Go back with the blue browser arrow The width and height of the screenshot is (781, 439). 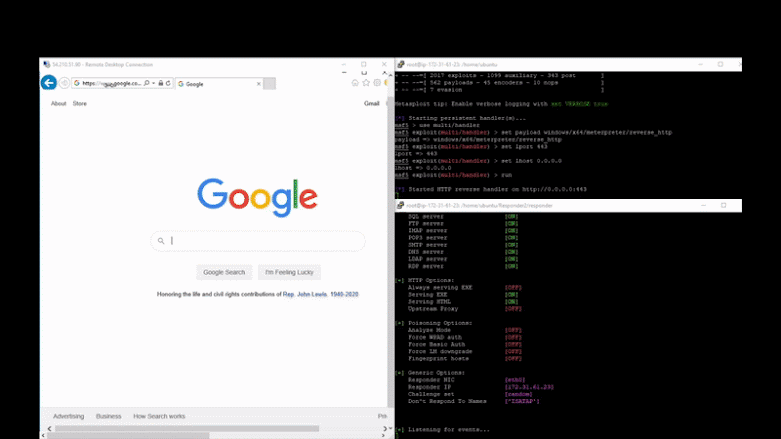pyautogui.click(x=48, y=82)
